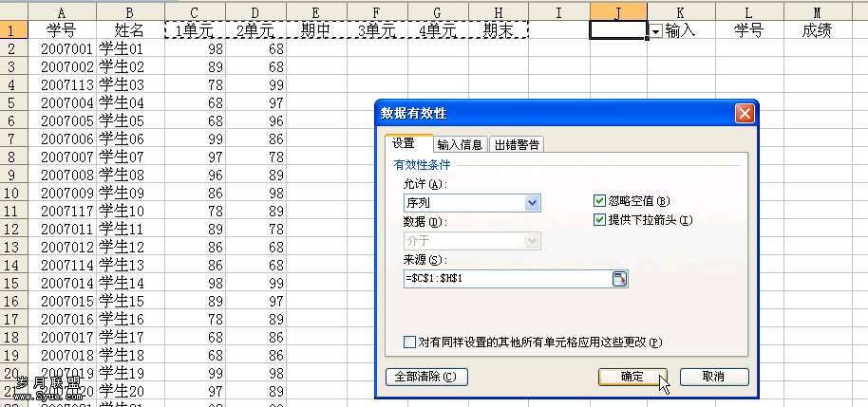Click the 来源 input field
This screenshot has width=868, height=407.
[508, 279]
